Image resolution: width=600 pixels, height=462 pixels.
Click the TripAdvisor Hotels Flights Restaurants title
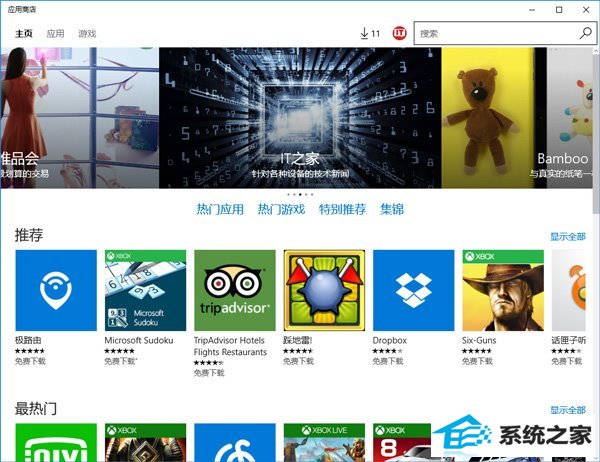(230, 346)
